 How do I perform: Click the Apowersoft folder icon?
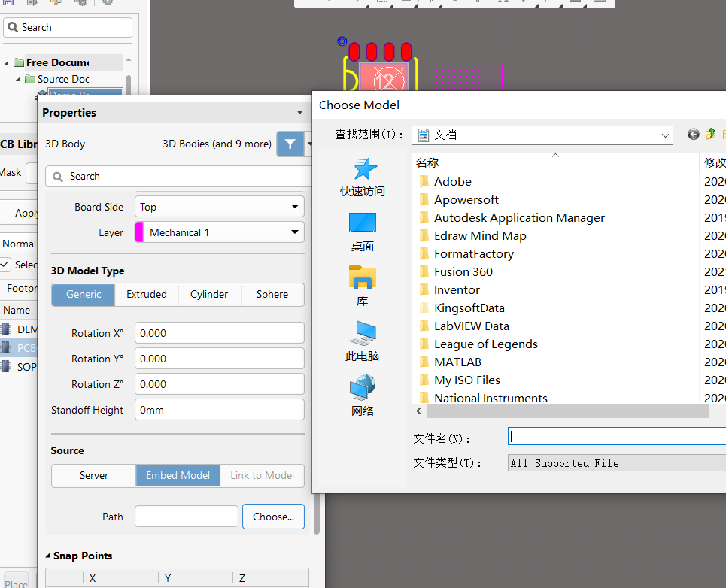click(424, 199)
